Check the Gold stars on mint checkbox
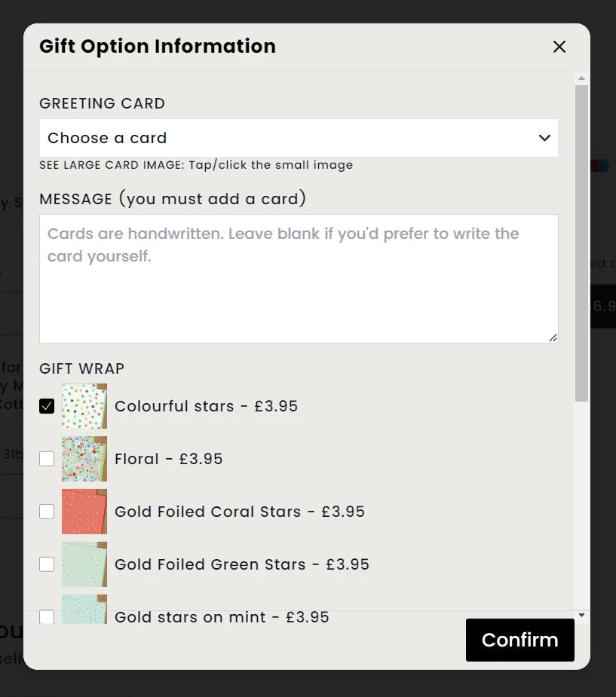This screenshot has height=697, width=616. (47, 616)
